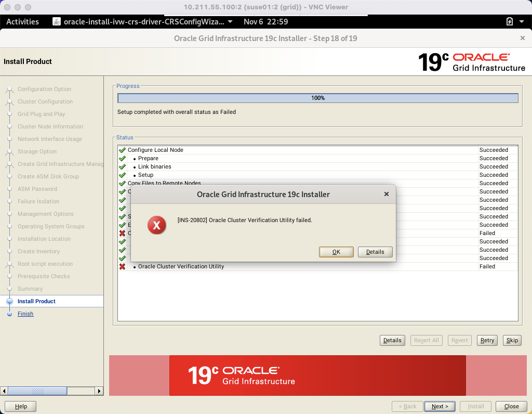Image resolution: width=532 pixels, height=414 pixels.
Task: Click Grid Plug and Play step
Action: coord(41,114)
